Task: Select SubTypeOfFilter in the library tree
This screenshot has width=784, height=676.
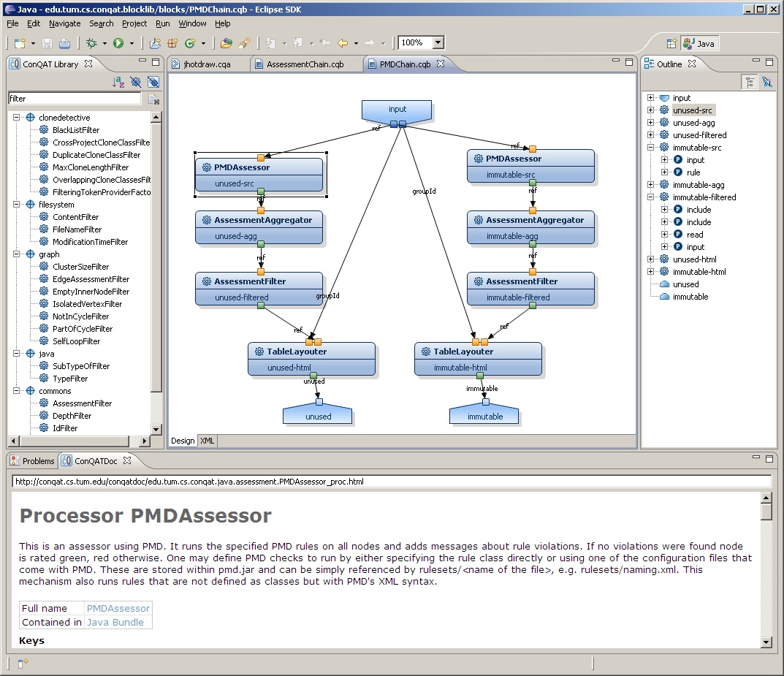Action: coord(81,366)
